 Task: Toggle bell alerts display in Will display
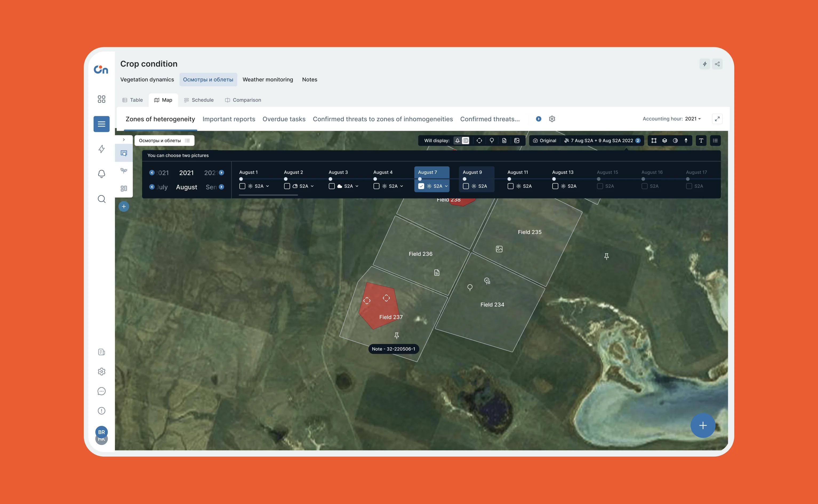tap(457, 141)
